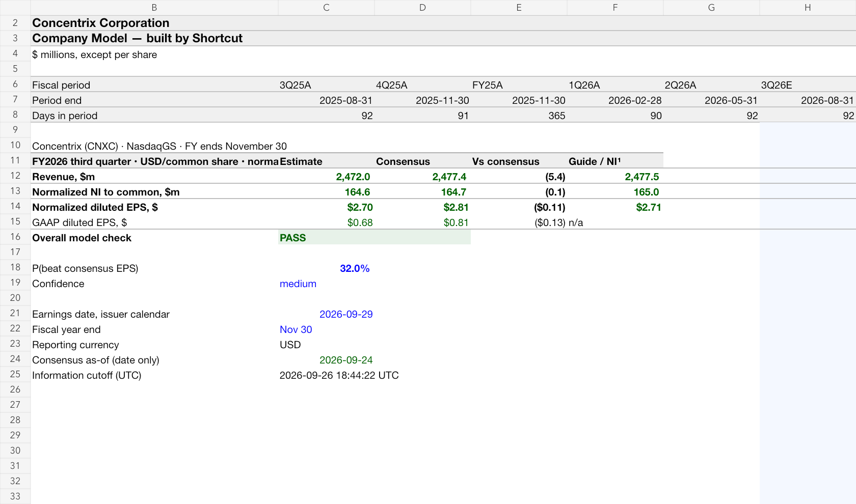Click '2026-09-26 18:44:22 UTC' cutoff cell
The height and width of the screenshot is (504, 856).
pyautogui.click(x=326, y=375)
